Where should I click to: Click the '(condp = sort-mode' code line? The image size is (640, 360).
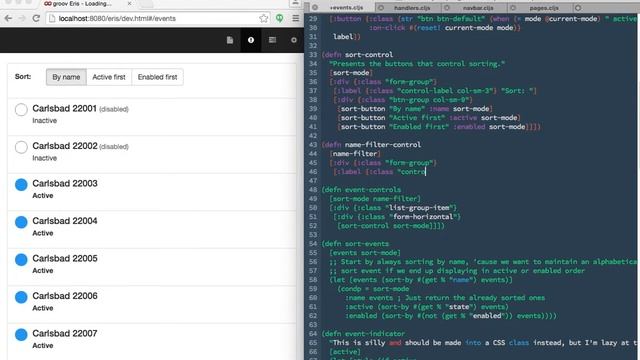[x=373, y=289]
